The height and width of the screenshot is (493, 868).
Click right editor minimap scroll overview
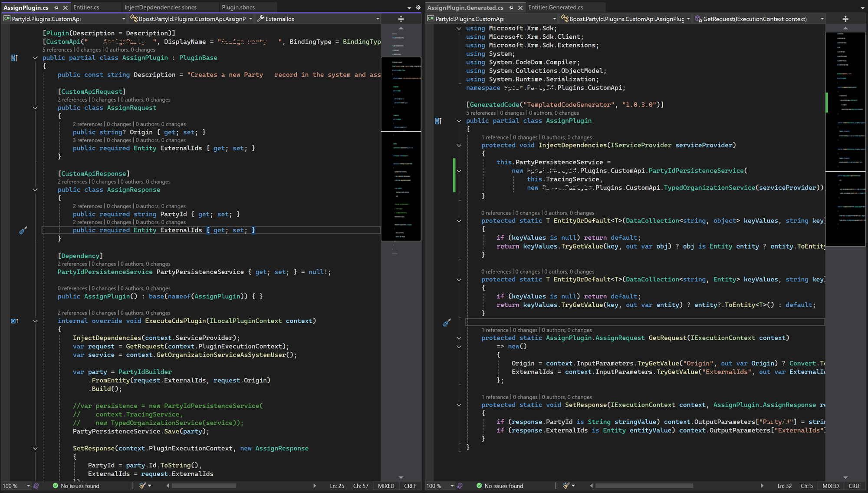click(x=845, y=139)
